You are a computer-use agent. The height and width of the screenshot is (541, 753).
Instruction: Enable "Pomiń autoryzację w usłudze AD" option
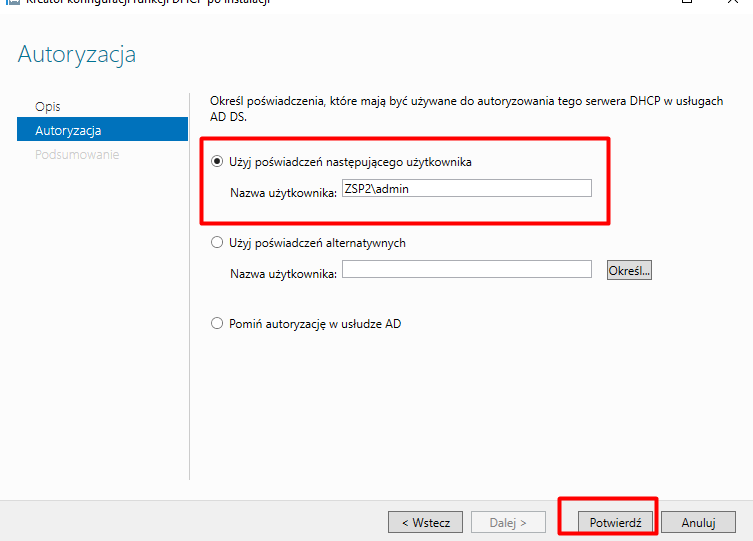click(x=217, y=323)
